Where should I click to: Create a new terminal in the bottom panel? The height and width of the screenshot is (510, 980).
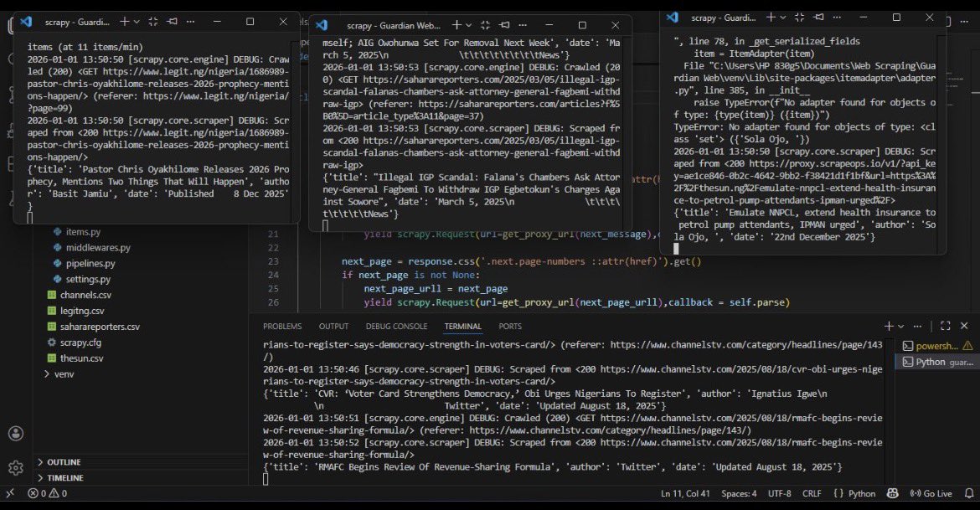[889, 326]
